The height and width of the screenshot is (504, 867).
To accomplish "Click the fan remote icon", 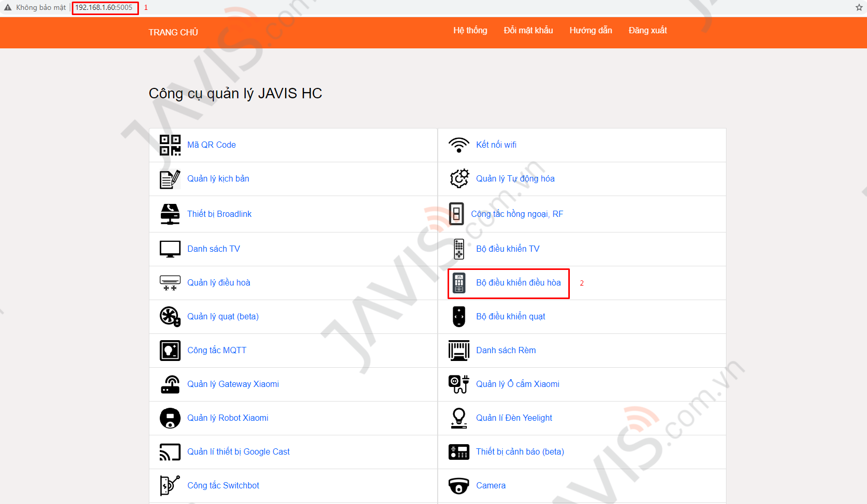I will coord(459,317).
